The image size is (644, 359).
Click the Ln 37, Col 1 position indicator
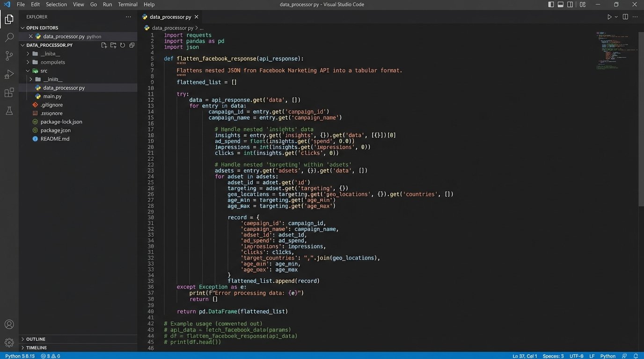[525, 356]
